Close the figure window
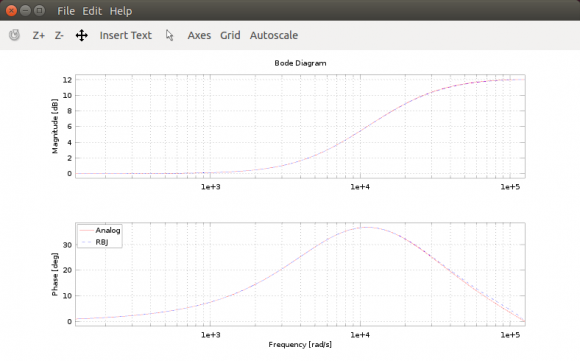 (x=11, y=11)
